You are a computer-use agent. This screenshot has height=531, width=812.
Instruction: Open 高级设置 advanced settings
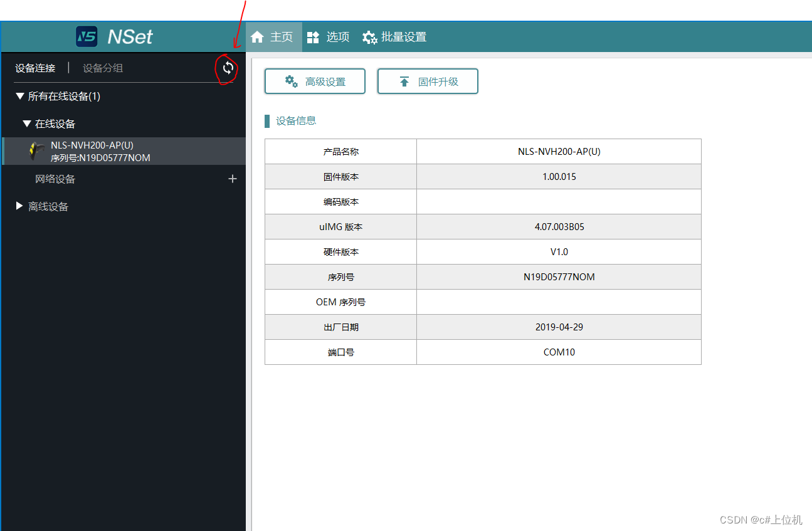tap(315, 81)
